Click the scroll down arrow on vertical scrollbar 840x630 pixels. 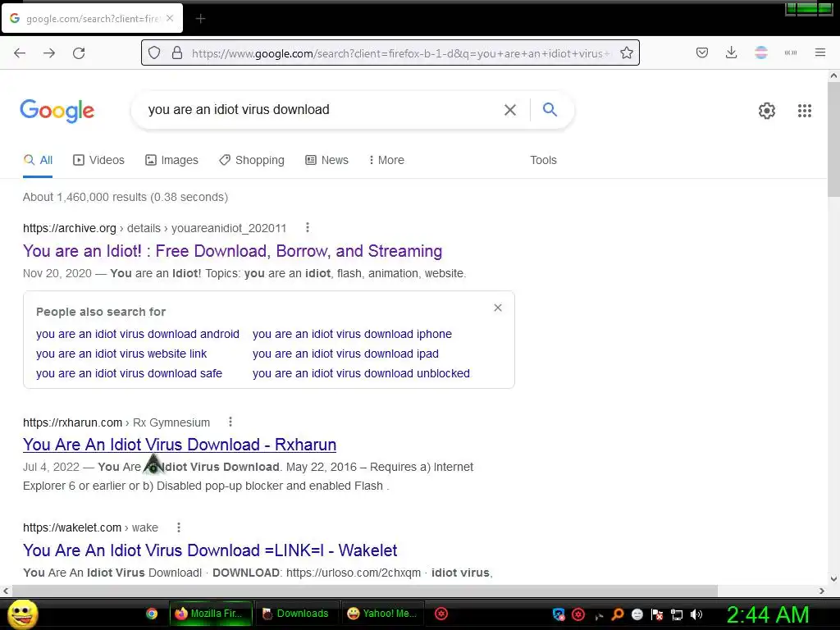point(833,578)
